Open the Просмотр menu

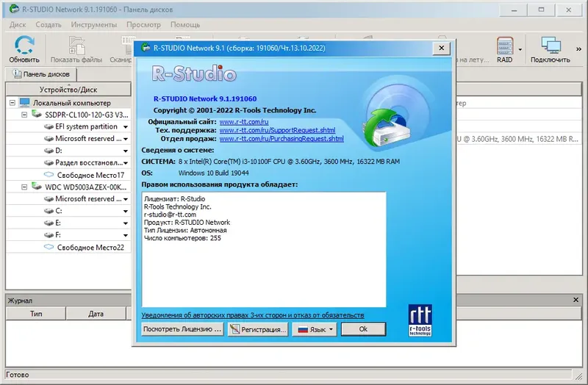pyautogui.click(x=143, y=25)
